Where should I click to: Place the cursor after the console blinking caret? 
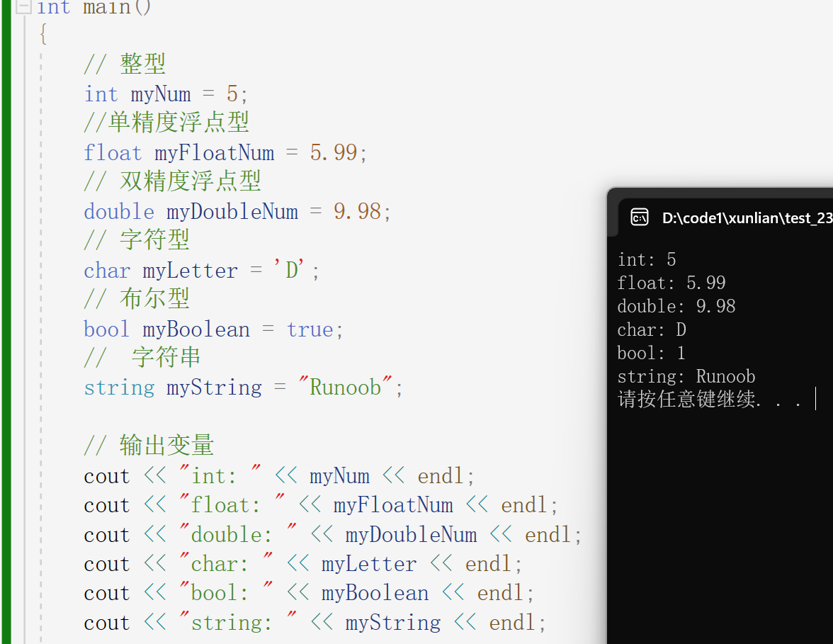tap(822, 399)
